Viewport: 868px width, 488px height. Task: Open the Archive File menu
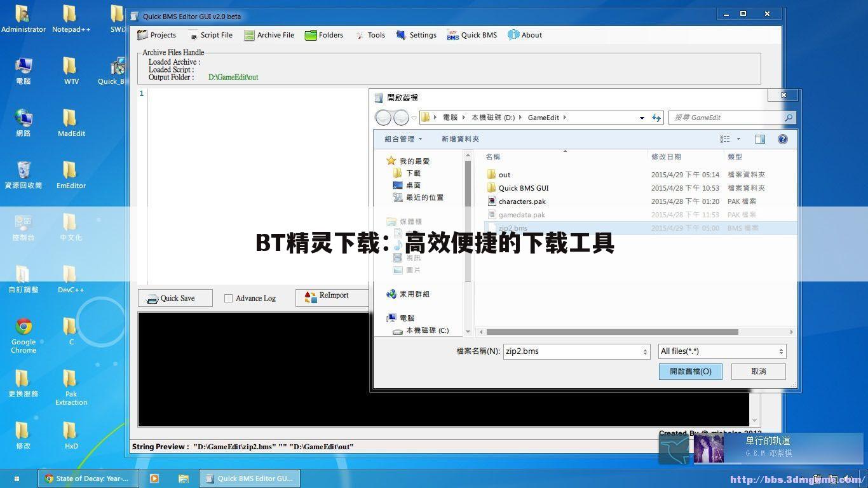269,35
